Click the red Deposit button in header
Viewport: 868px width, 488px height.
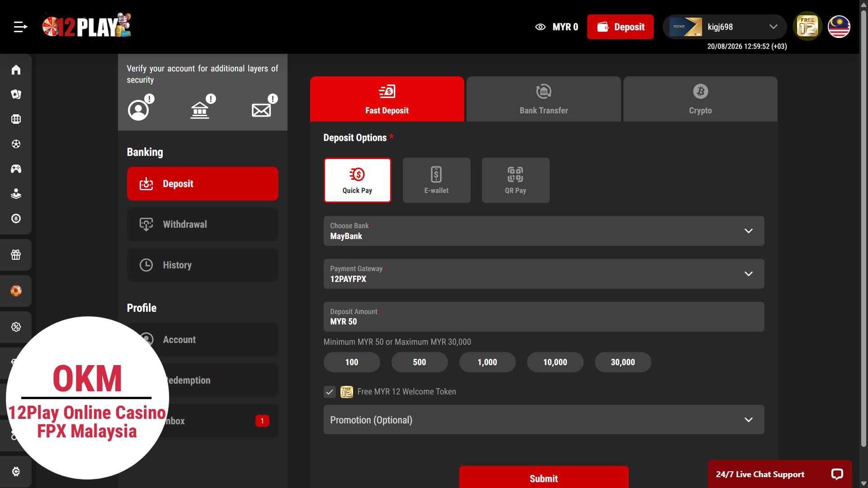620,27
